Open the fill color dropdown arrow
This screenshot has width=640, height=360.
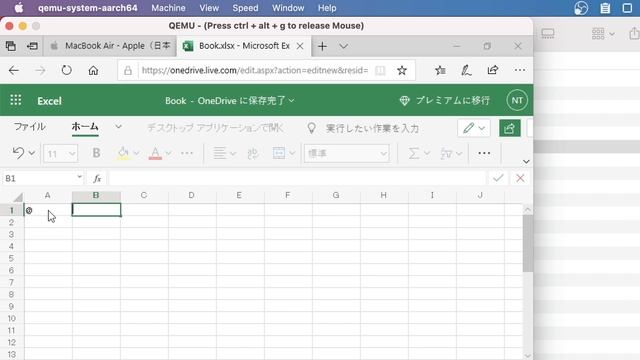(136, 153)
